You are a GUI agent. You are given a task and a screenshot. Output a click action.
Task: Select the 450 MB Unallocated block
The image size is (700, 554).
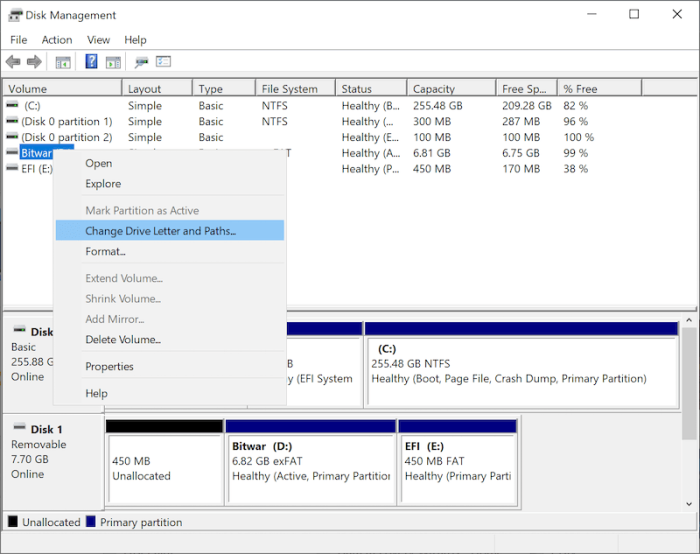[164, 462]
